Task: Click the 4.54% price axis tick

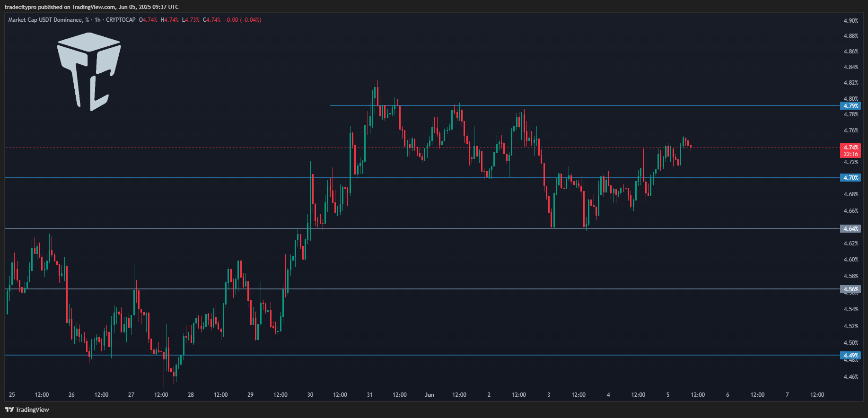Action: (850, 309)
